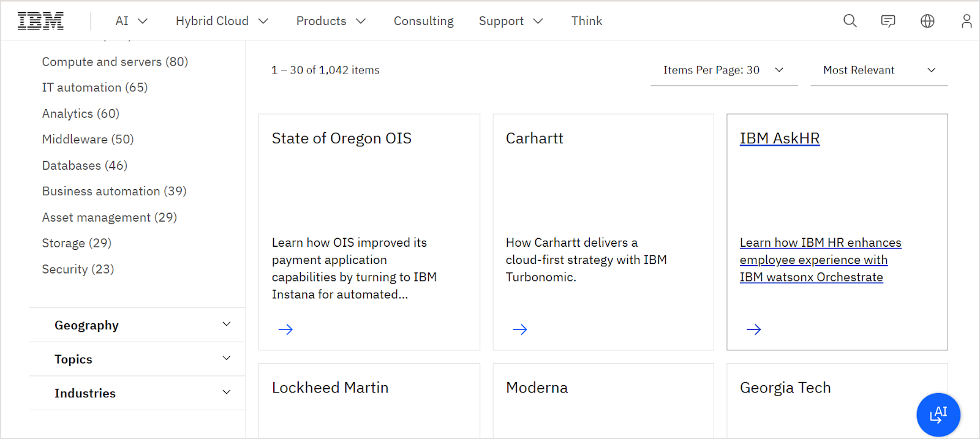Image resolution: width=980 pixels, height=439 pixels.
Task: Filter by IT automation (65)
Action: (94, 88)
